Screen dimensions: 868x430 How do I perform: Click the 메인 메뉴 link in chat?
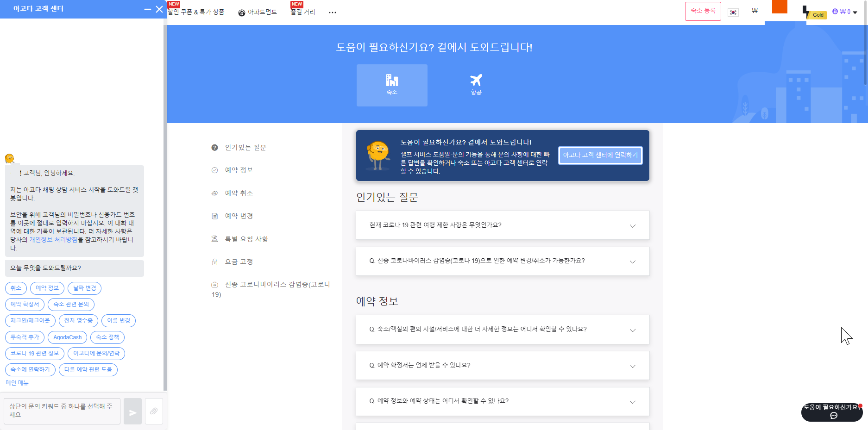[x=17, y=383]
